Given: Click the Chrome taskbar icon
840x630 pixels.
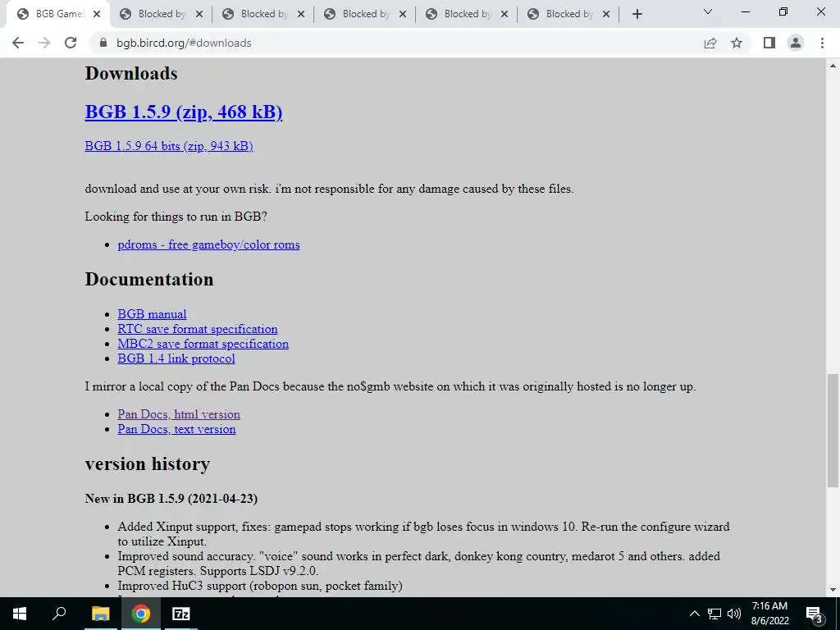Looking at the screenshot, I should [x=141, y=614].
